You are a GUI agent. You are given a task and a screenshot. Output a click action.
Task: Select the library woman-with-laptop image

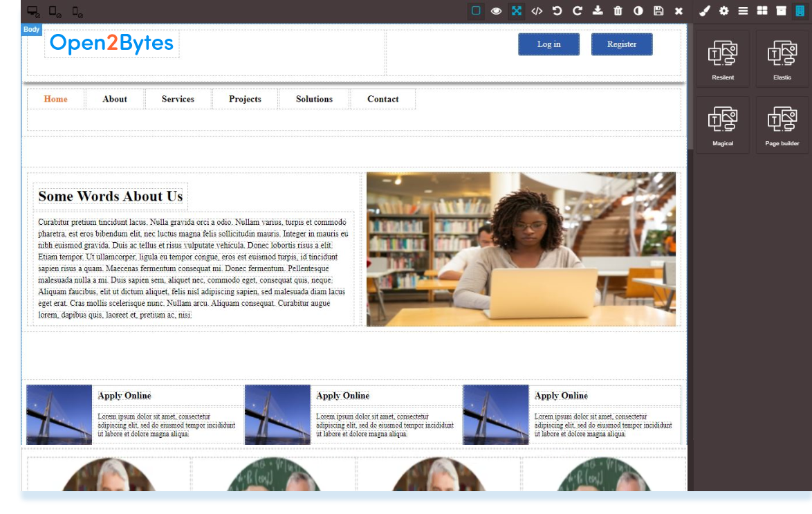521,249
